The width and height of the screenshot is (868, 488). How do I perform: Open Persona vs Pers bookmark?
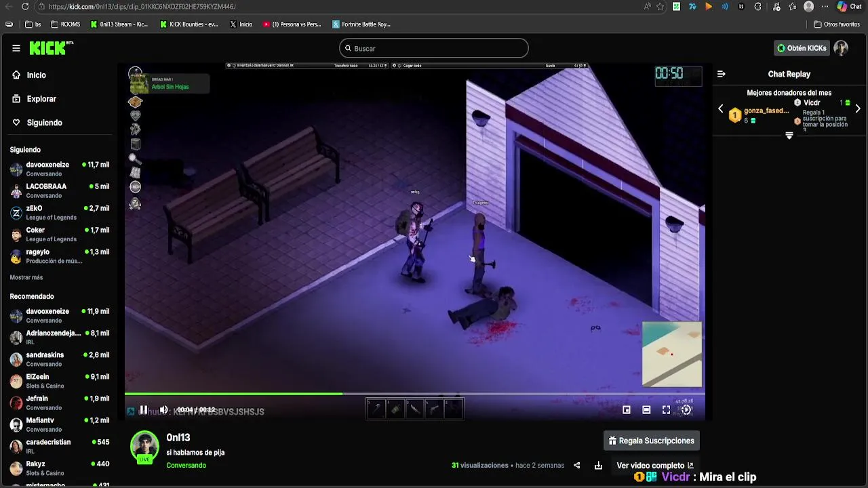pyautogui.click(x=292, y=24)
